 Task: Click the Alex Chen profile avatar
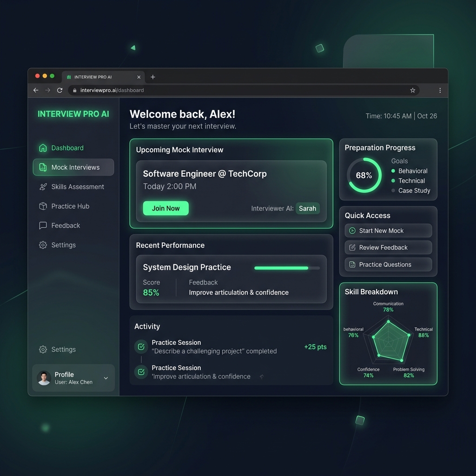(x=44, y=378)
